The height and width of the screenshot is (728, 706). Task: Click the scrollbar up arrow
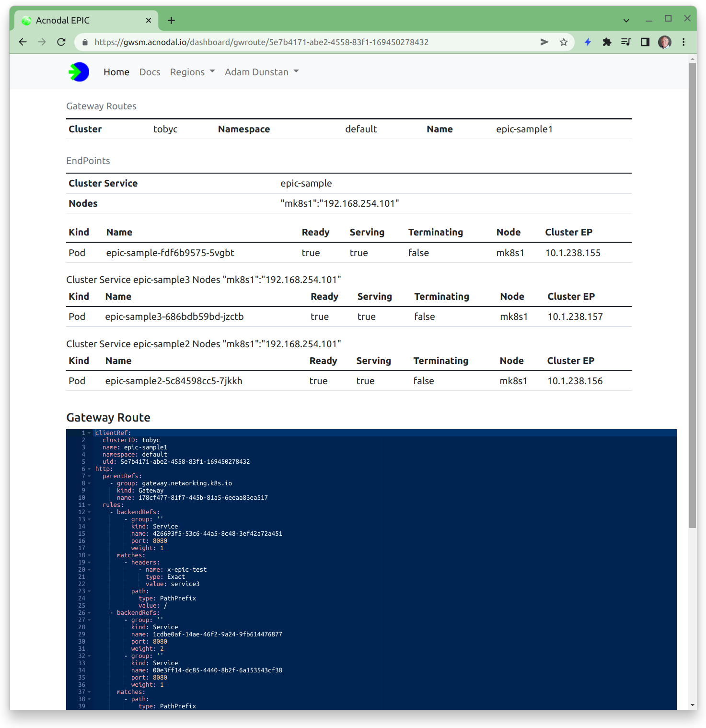(693, 59)
